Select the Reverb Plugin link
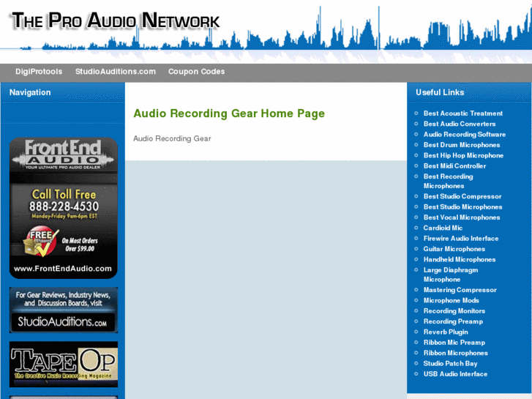The image size is (532, 399). pyautogui.click(x=446, y=332)
